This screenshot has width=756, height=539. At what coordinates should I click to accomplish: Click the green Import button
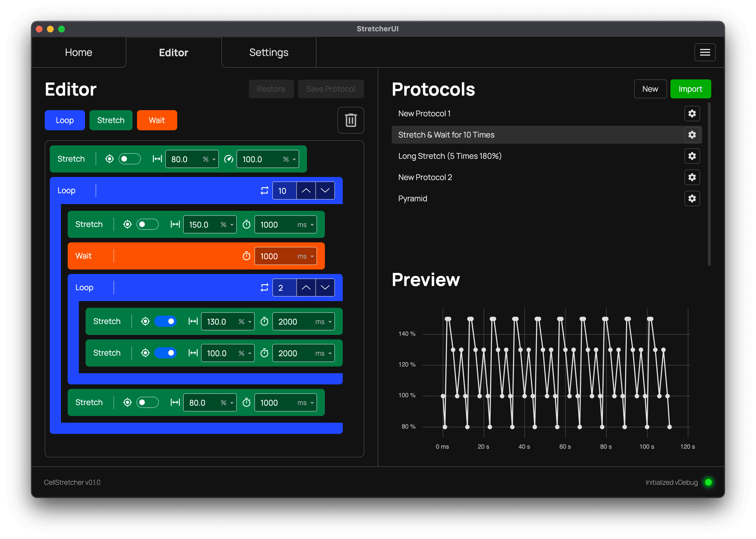[691, 89]
